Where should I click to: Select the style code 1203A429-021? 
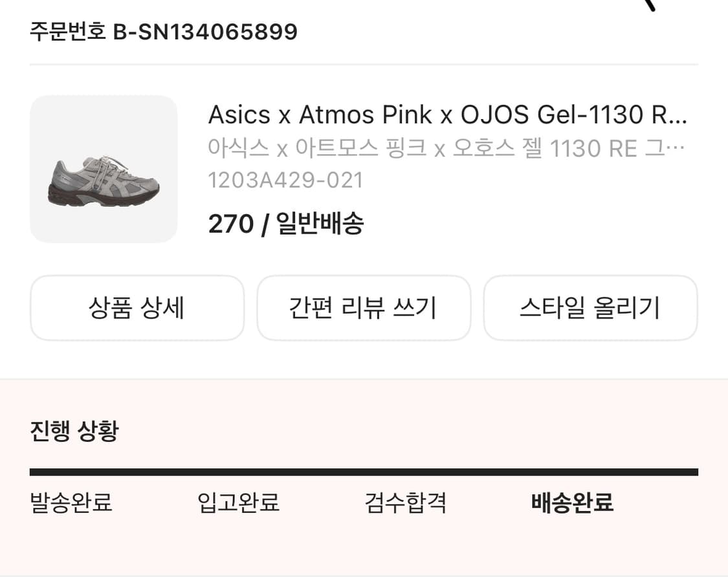285,180
